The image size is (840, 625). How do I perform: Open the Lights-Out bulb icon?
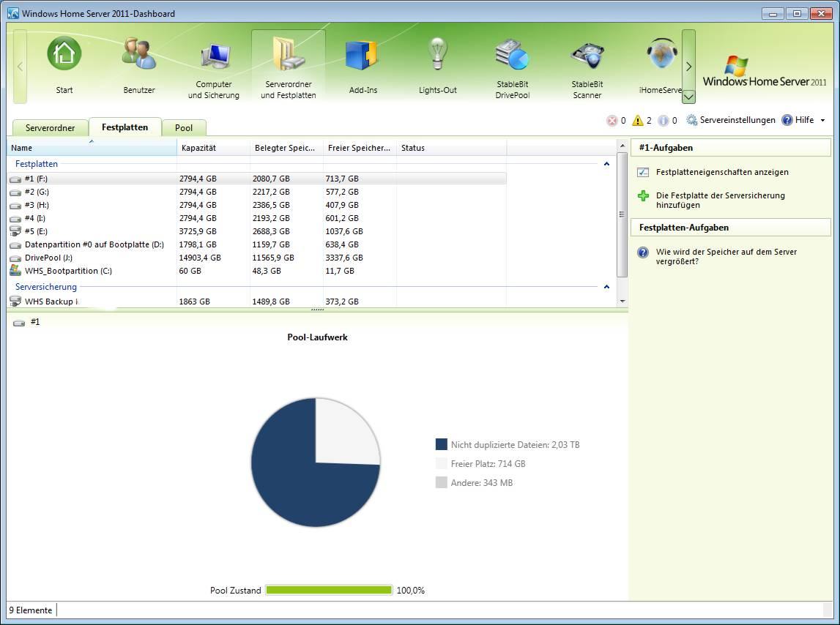(x=438, y=54)
